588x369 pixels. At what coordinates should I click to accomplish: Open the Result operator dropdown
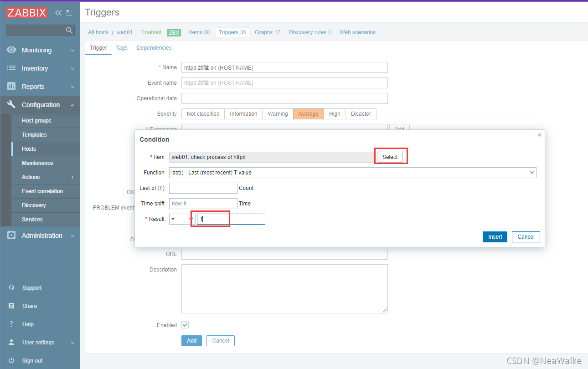tap(182, 219)
